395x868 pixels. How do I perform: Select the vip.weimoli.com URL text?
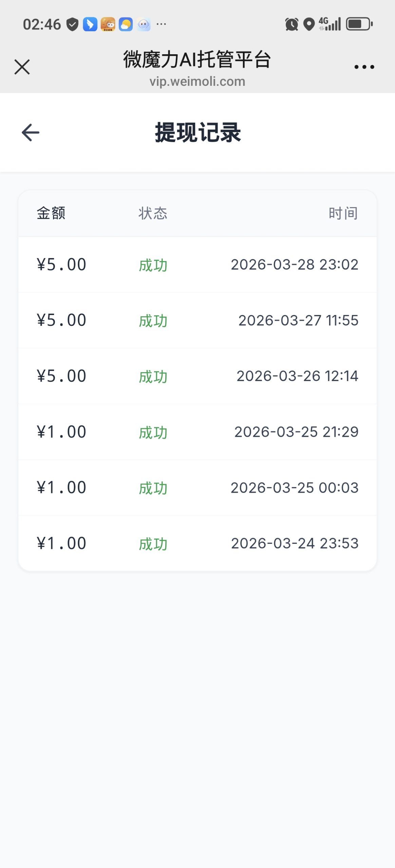click(x=197, y=81)
